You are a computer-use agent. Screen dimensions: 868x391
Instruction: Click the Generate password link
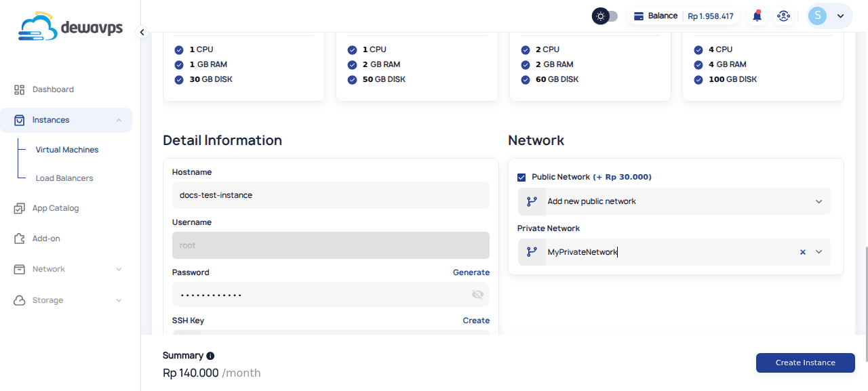[471, 272]
